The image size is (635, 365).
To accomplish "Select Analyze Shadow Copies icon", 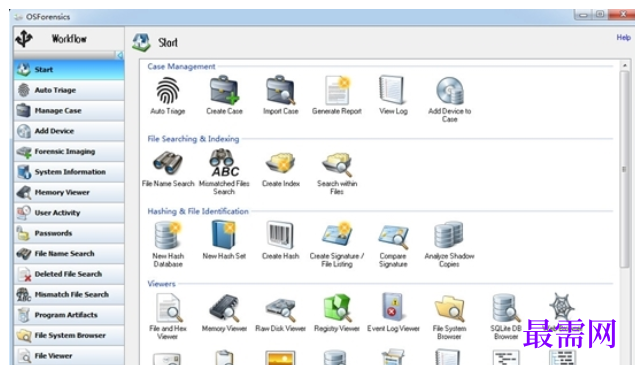I will click(449, 235).
